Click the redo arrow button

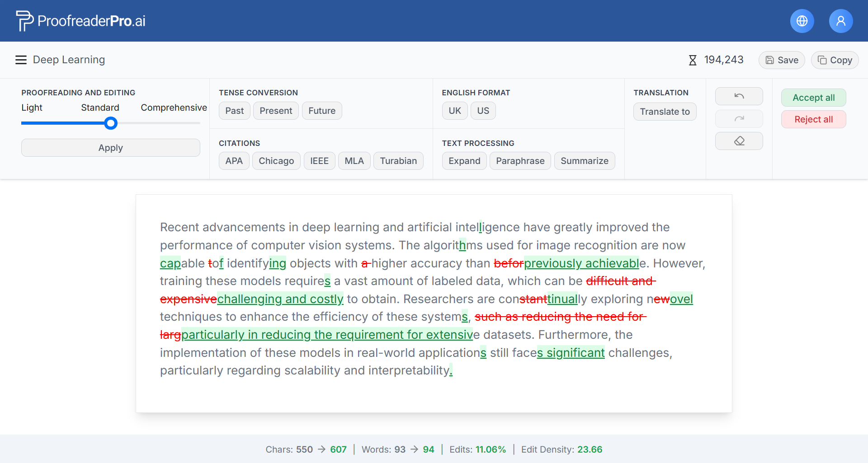(739, 119)
